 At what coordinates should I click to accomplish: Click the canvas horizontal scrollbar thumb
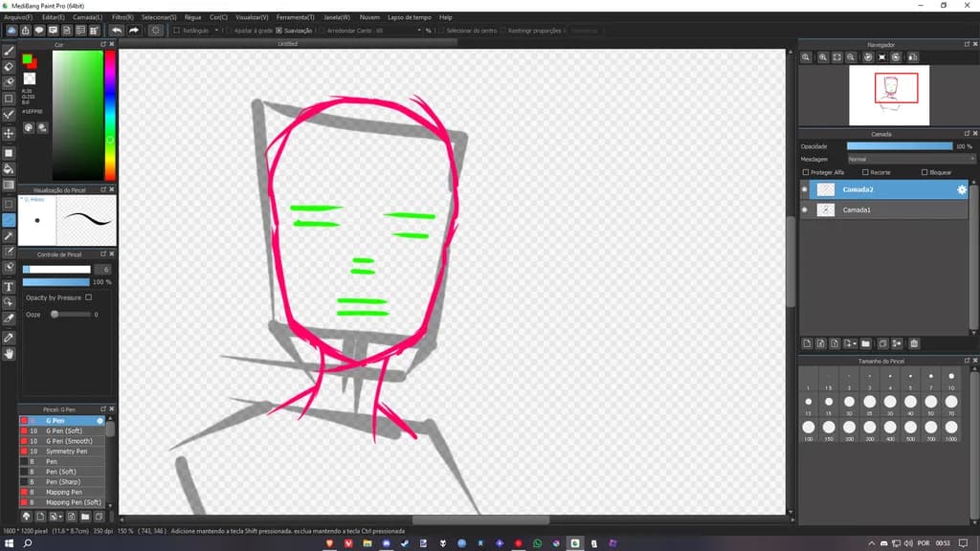pos(480,519)
